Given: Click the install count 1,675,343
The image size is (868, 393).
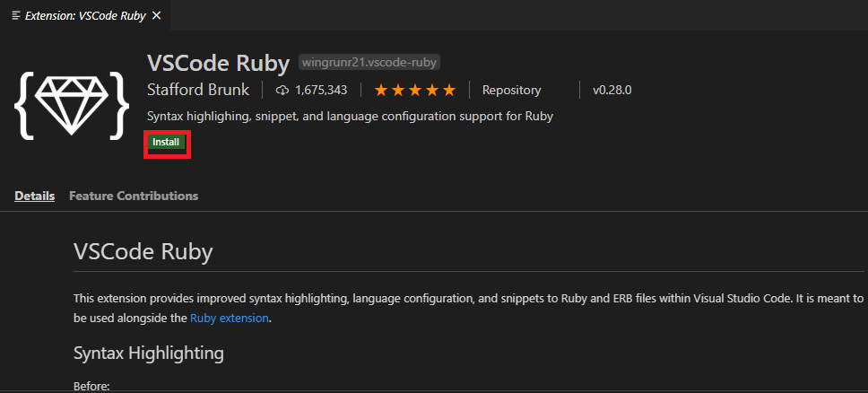Looking at the screenshot, I should click(x=319, y=90).
